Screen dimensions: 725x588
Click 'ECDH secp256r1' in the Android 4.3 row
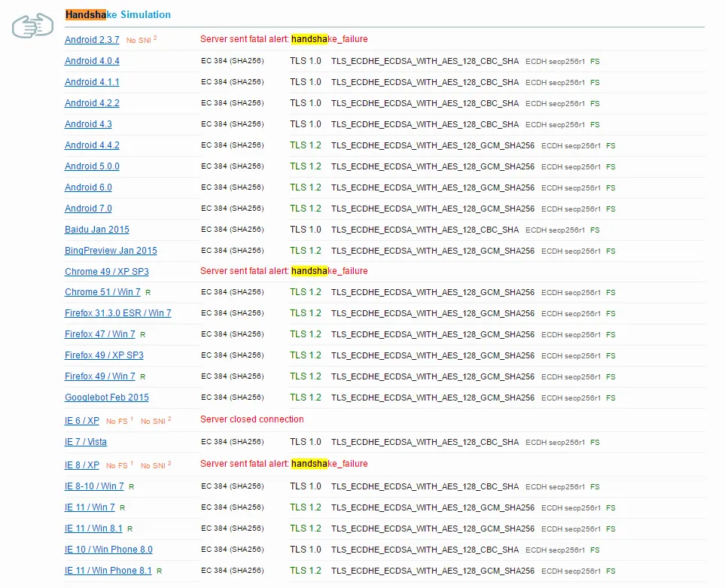[556, 125]
